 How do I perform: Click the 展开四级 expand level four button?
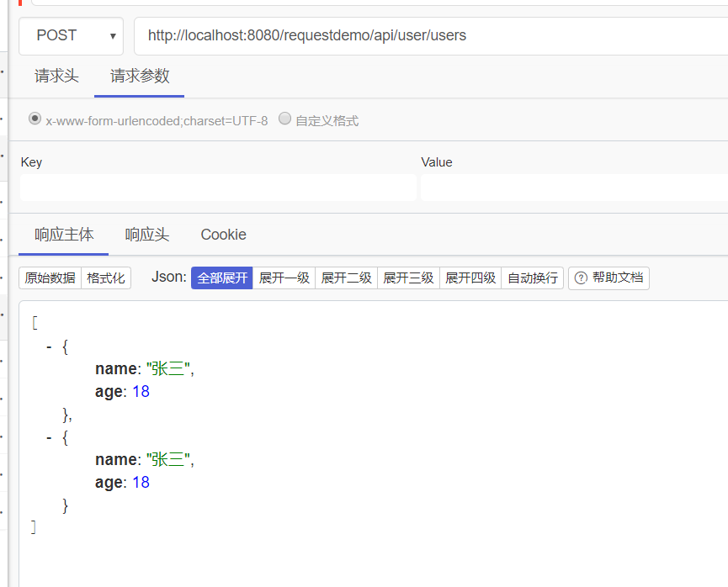[x=470, y=278]
